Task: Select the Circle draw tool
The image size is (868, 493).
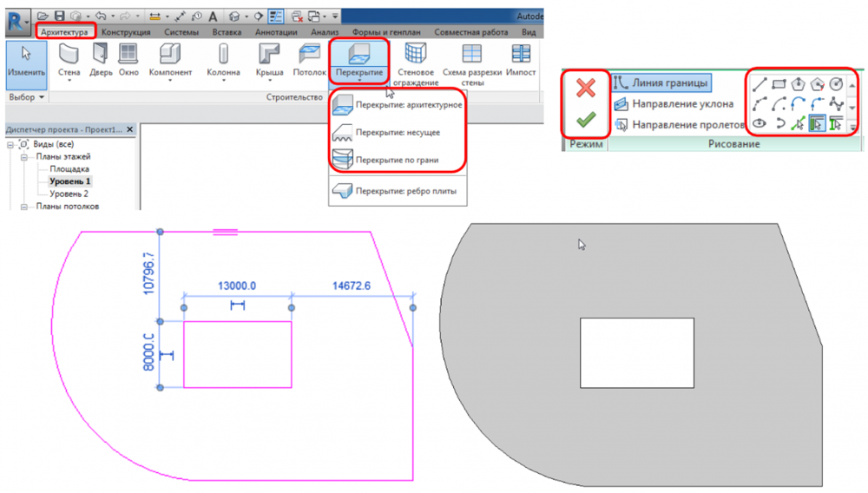Action: 835,84
